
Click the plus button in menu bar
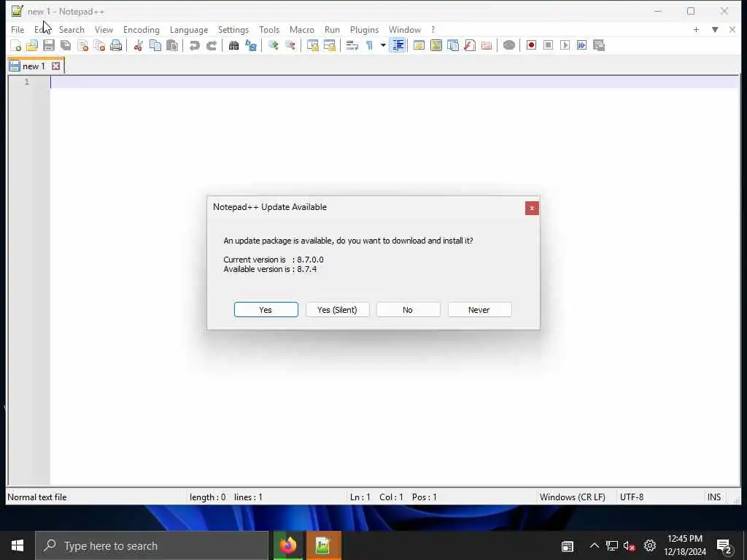(x=696, y=29)
